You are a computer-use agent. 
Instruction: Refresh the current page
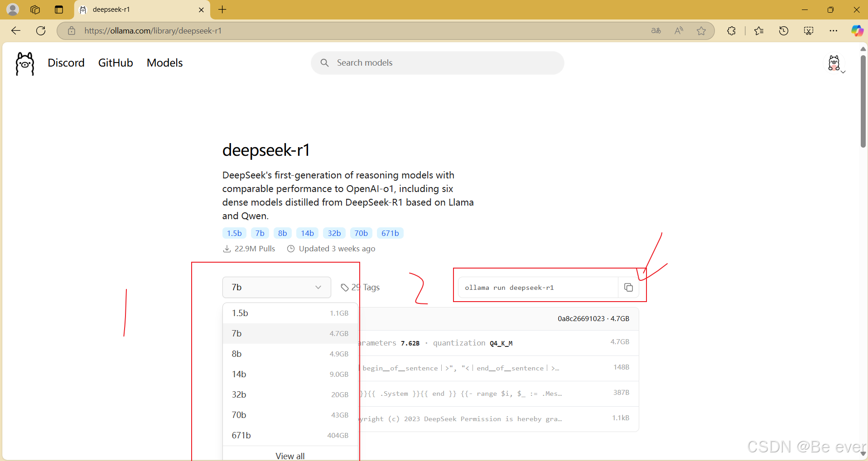click(40, 30)
